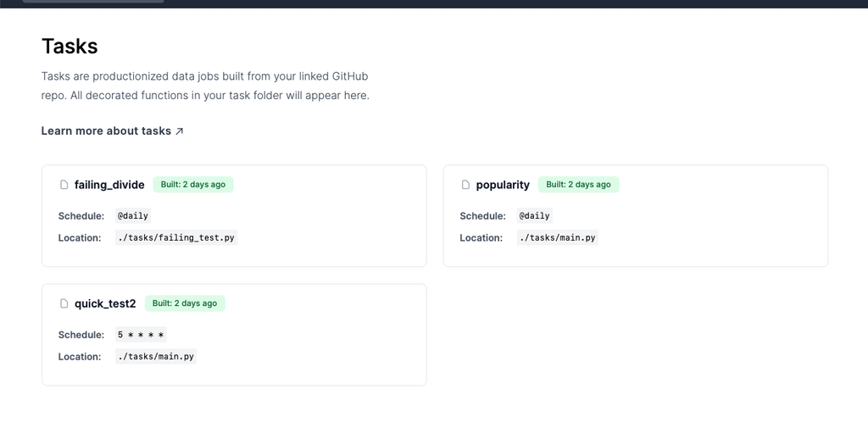Click popularity's ./tasks/main.py location path

pos(558,238)
